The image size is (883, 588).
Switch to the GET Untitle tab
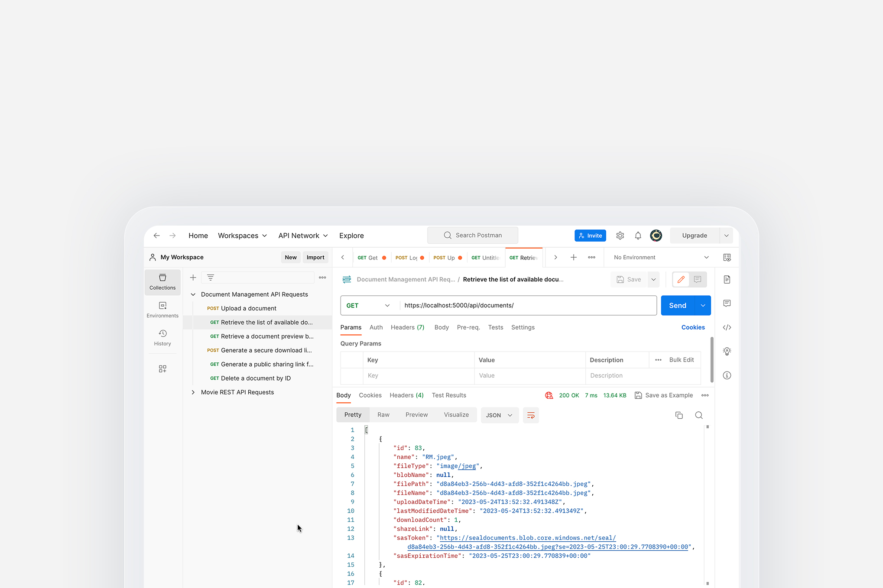coord(485,258)
